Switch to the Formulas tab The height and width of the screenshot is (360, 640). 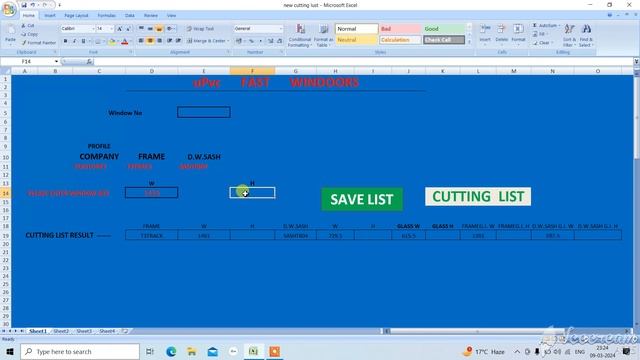point(107,16)
